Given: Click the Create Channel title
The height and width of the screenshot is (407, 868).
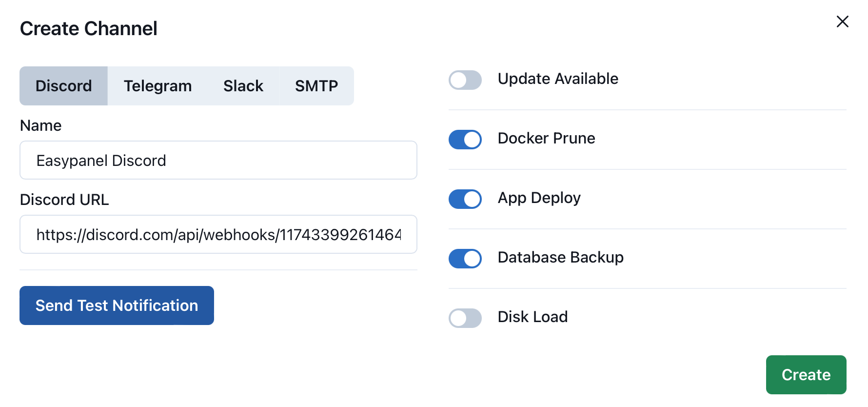Looking at the screenshot, I should pos(88,28).
